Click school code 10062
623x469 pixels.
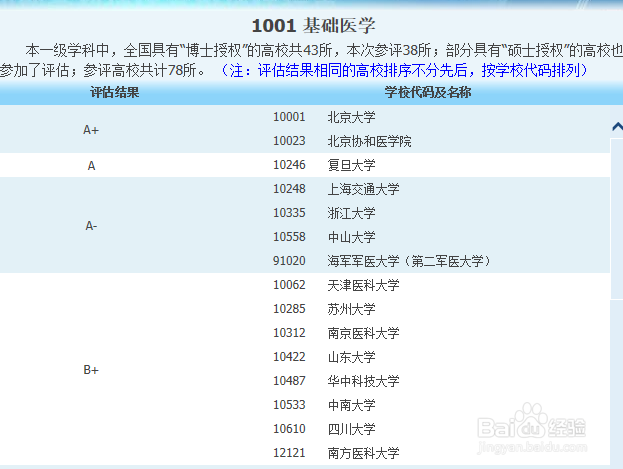coord(289,285)
